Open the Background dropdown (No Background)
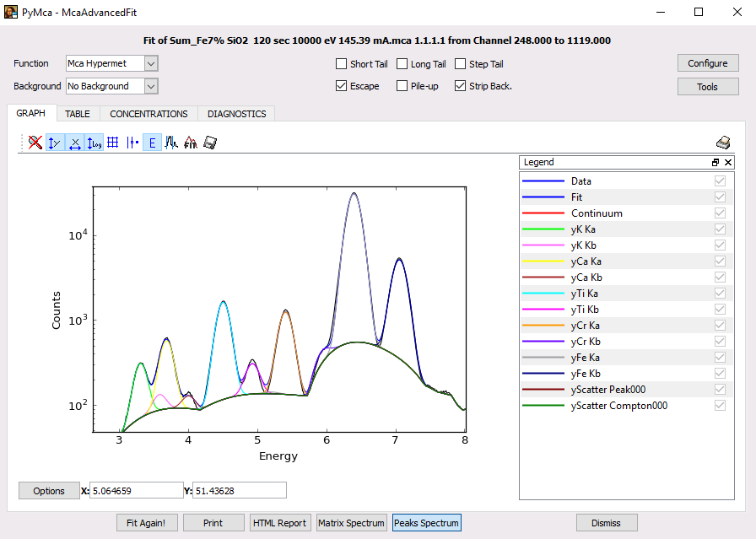Image resolution: width=756 pixels, height=539 pixels. coord(112,86)
